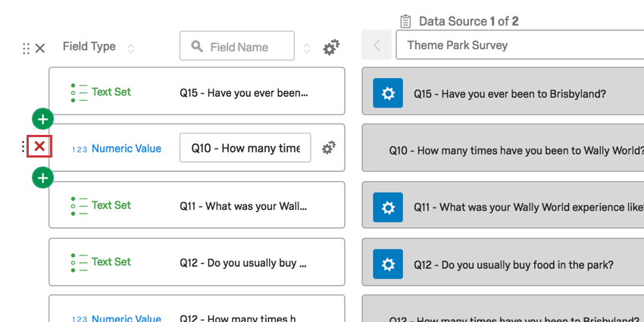644x322 pixels.
Task: Click the header X icon beside Field Type
Action: [x=40, y=48]
